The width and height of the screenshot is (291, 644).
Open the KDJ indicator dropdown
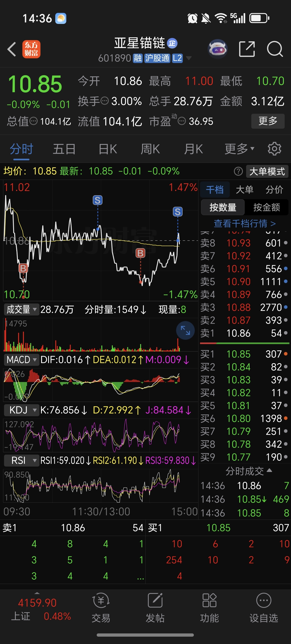(x=21, y=410)
